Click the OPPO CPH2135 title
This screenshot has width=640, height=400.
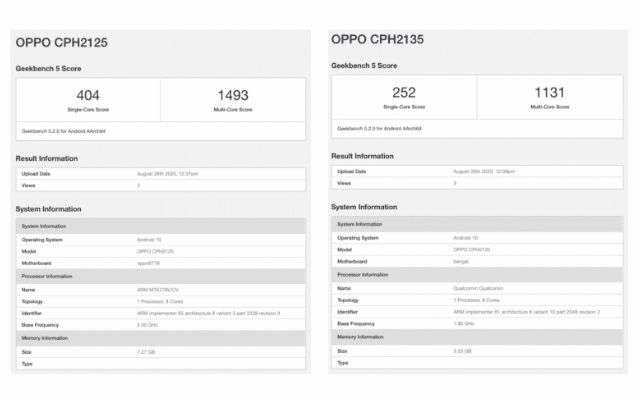[x=378, y=40]
